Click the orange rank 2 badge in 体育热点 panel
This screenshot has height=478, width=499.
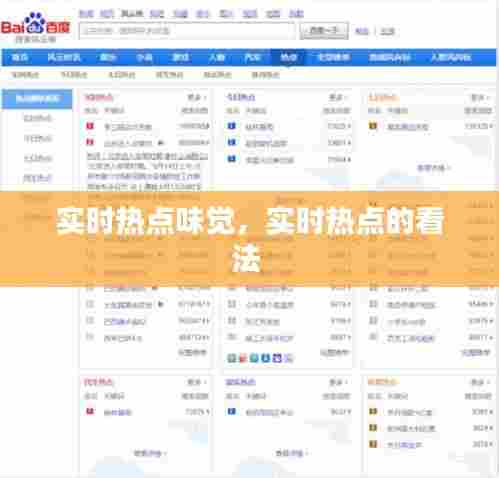[x=373, y=428]
